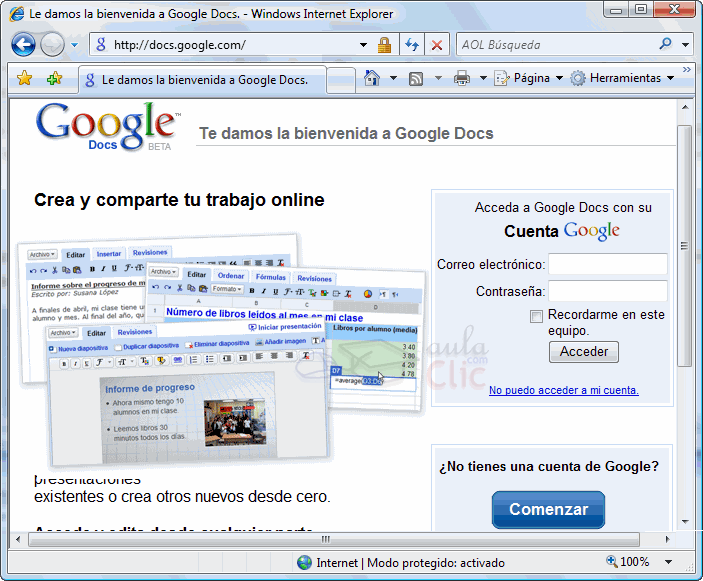This screenshot has height=581, width=703.
Task: Expand the feeds dropdown arrow
Action: pyautogui.click(x=438, y=78)
